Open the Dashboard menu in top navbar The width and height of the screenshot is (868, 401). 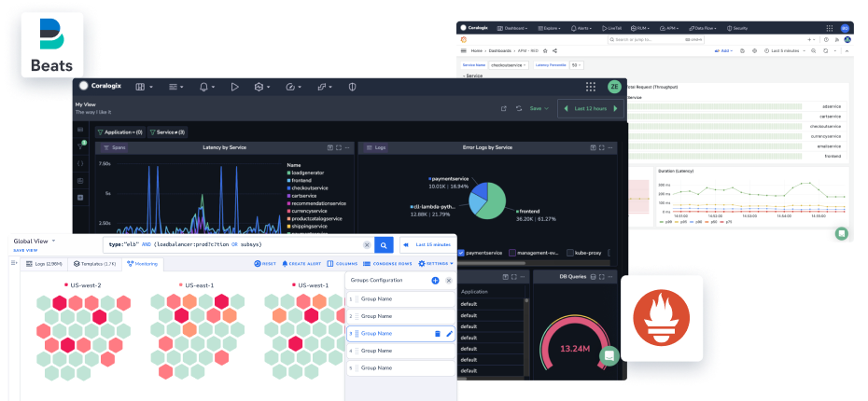512,28
